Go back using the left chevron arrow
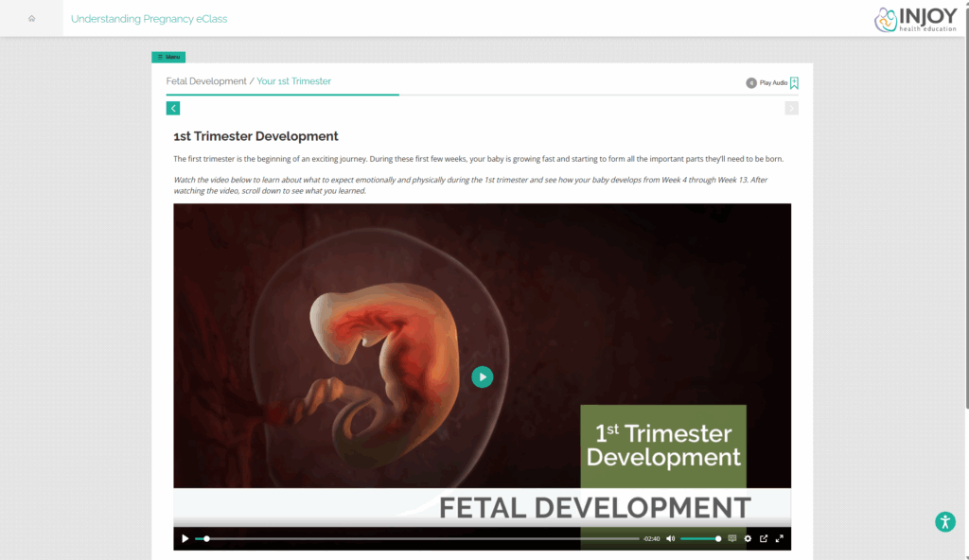Image resolution: width=969 pixels, height=560 pixels. 173,108
